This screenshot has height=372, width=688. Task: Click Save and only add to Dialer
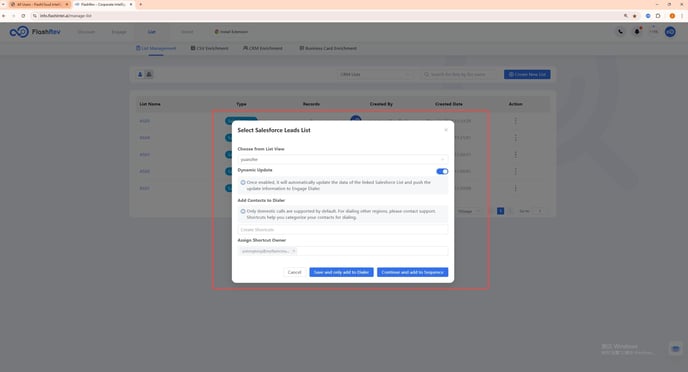pos(341,272)
